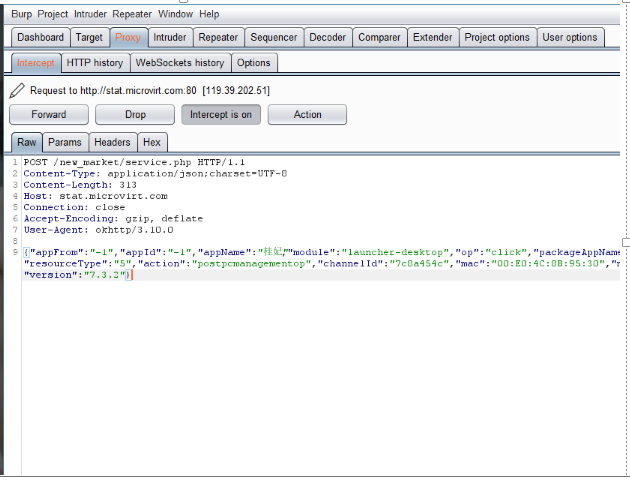This screenshot has width=630, height=485.
Task: Drop the intercepted request
Action: click(x=135, y=115)
